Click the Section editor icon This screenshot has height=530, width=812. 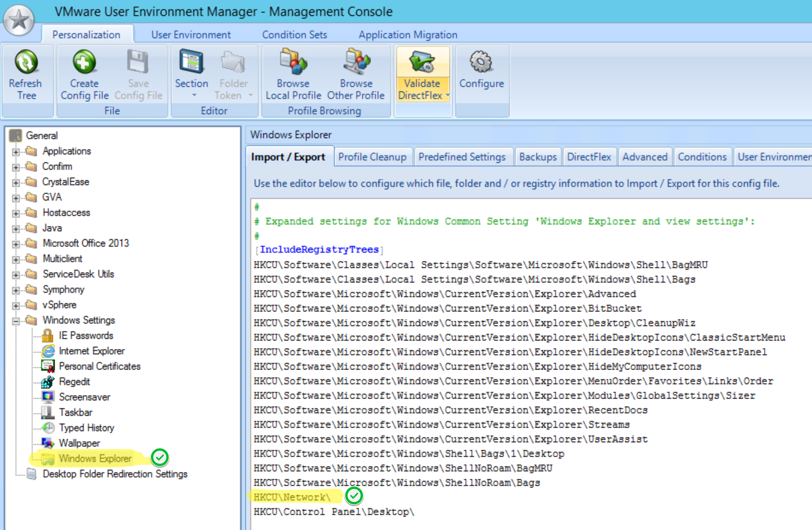[x=191, y=62]
